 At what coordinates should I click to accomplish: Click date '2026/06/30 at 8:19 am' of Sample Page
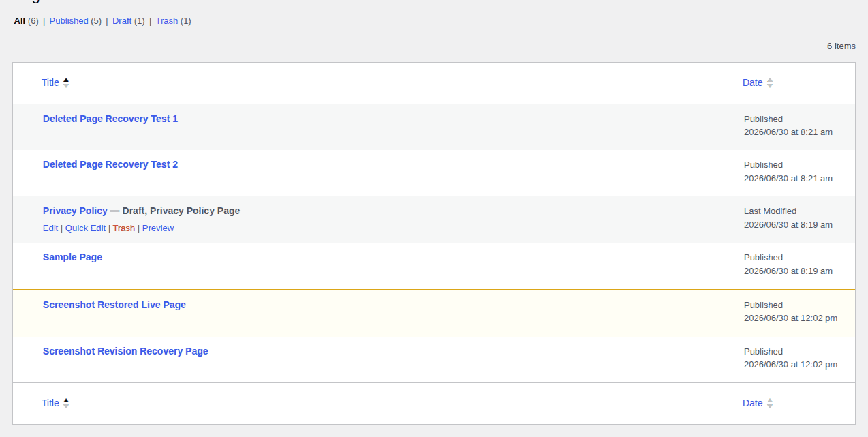pos(788,271)
